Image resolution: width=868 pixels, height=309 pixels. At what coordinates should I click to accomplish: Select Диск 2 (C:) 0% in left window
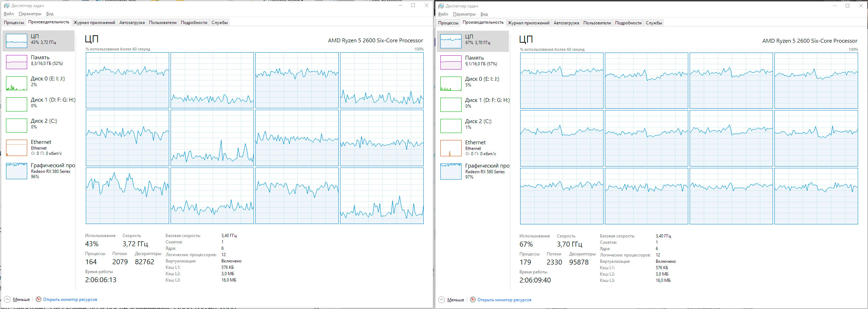pos(38,126)
